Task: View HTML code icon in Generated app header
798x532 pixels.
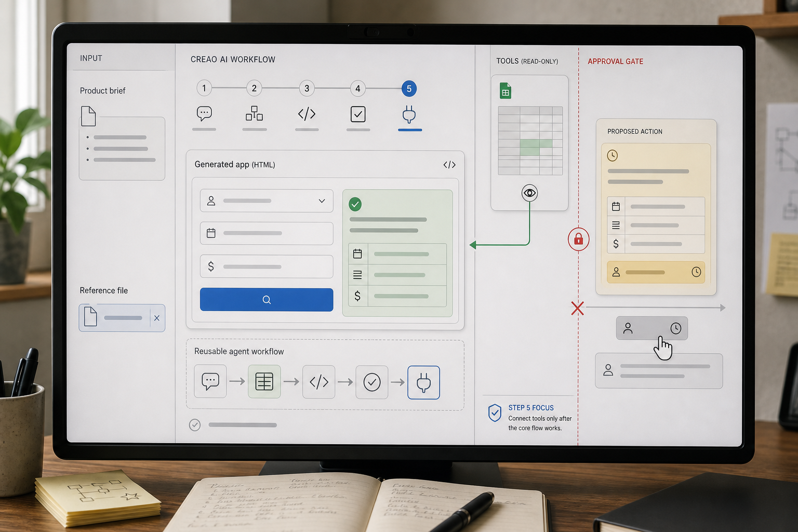Action: [x=449, y=165]
